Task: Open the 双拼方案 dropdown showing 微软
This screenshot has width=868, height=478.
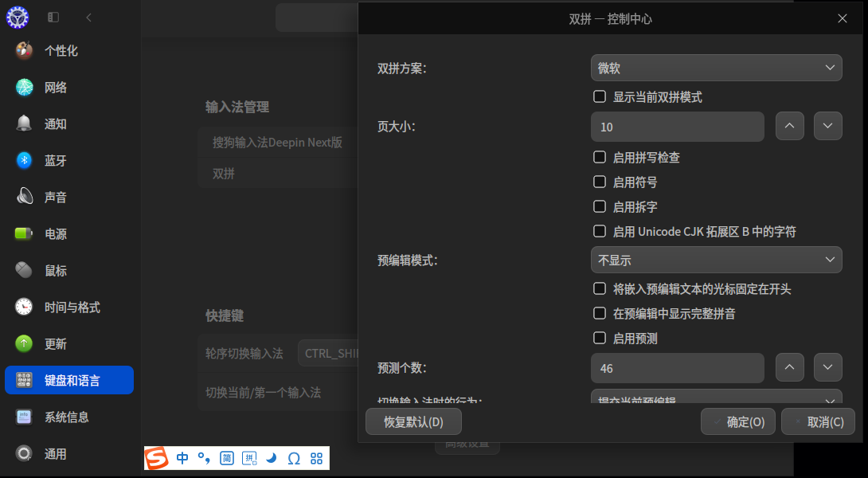Action: pos(715,68)
